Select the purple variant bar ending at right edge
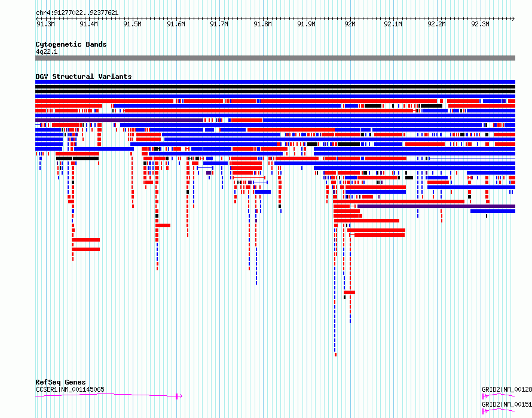The height and width of the screenshot is (418, 532). pos(436,206)
